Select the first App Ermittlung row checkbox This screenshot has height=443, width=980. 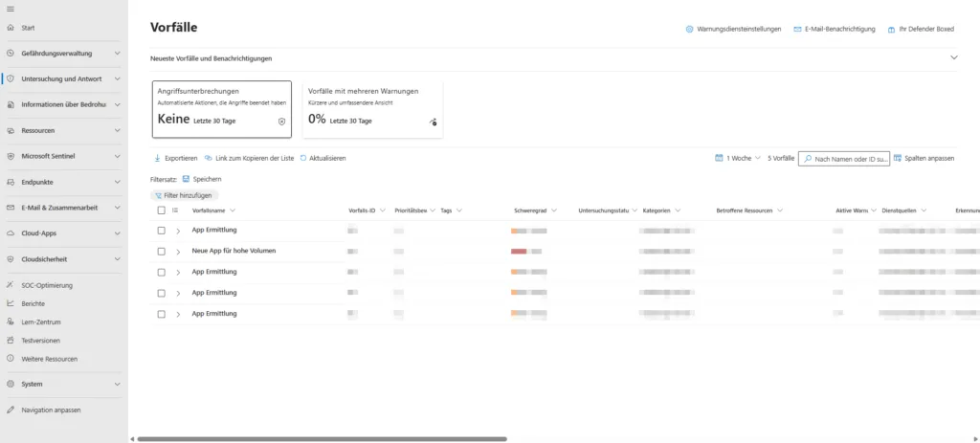[161, 231]
